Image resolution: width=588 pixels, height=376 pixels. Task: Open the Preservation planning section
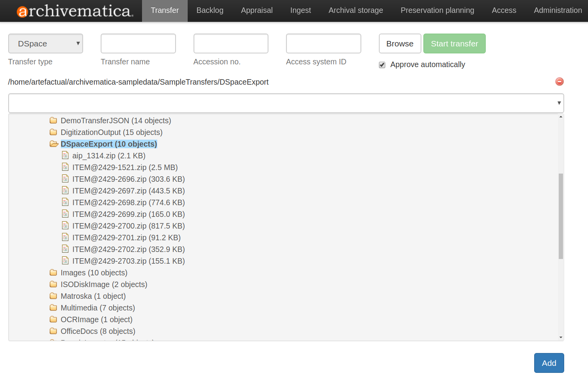[x=437, y=11]
